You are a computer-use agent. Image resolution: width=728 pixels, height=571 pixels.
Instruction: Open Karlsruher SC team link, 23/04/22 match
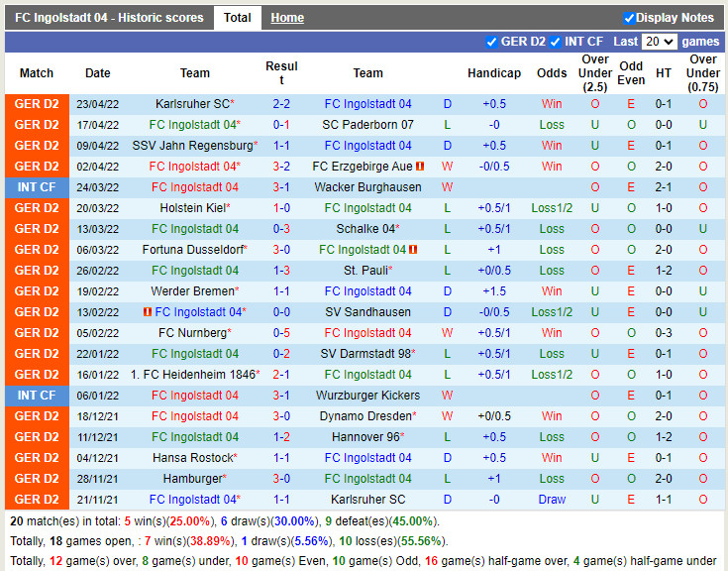(192, 104)
